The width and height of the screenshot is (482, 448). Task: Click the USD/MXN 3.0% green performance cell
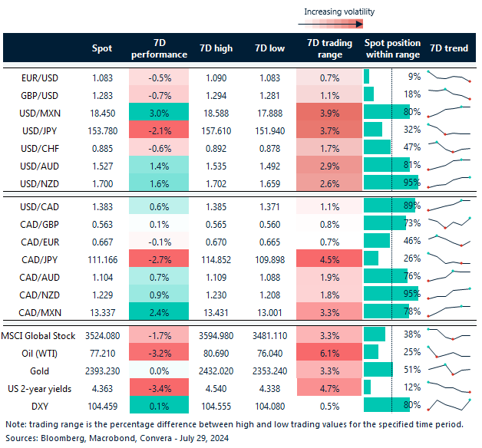click(160, 111)
